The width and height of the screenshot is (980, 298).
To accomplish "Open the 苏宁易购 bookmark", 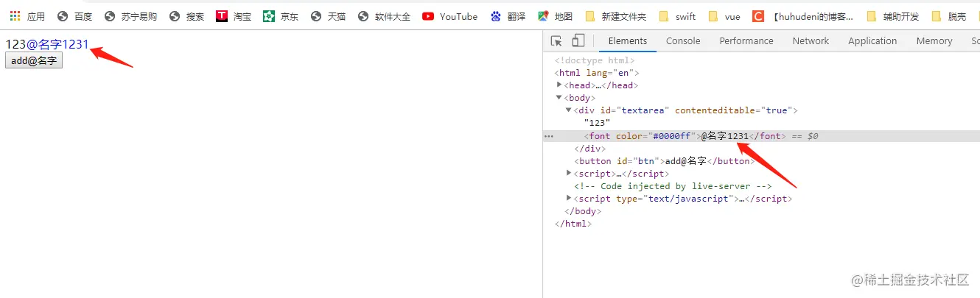I will (x=130, y=16).
